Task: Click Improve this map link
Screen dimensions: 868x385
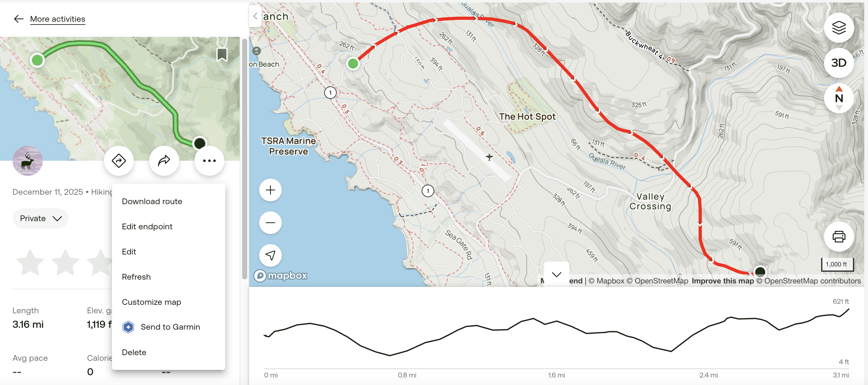Action: (722, 281)
